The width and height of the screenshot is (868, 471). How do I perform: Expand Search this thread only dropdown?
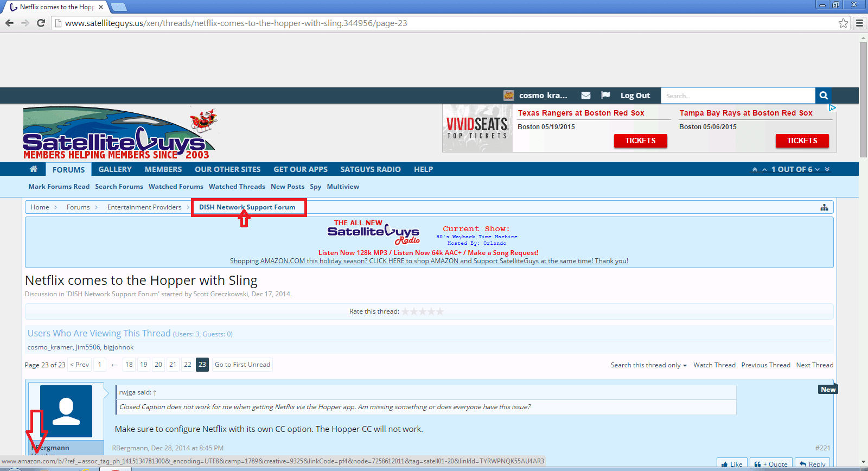click(649, 365)
